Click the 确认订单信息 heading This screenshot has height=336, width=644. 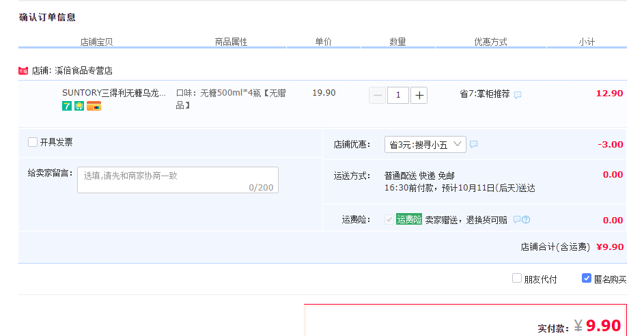(47, 17)
